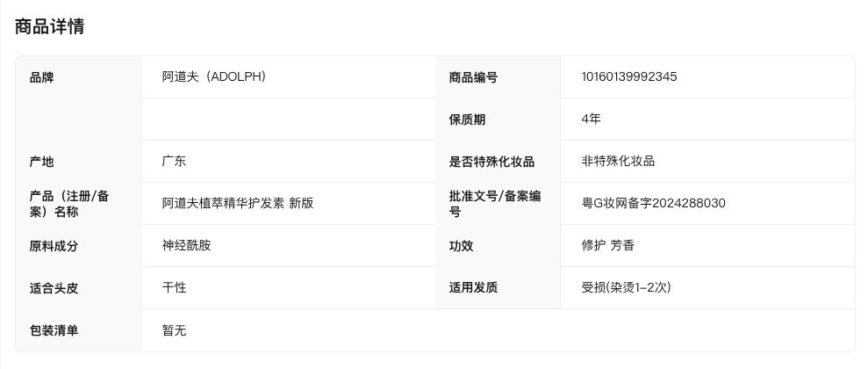Image resolution: width=868 pixels, height=369 pixels.
Task: Select the 商品编号 label cell
Action: click(x=473, y=77)
